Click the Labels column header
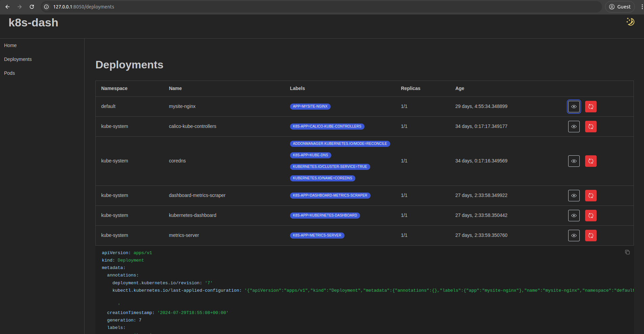The height and width of the screenshot is (334, 644). coord(297,88)
